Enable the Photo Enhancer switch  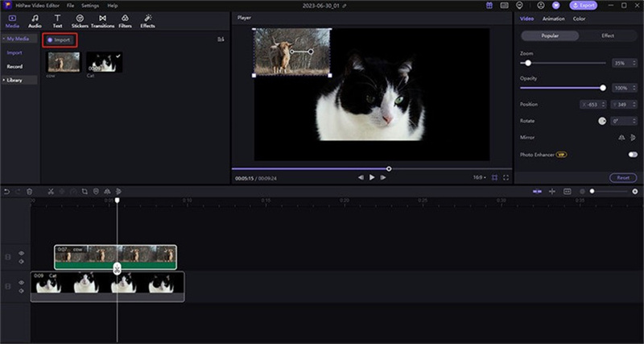click(633, 155)
